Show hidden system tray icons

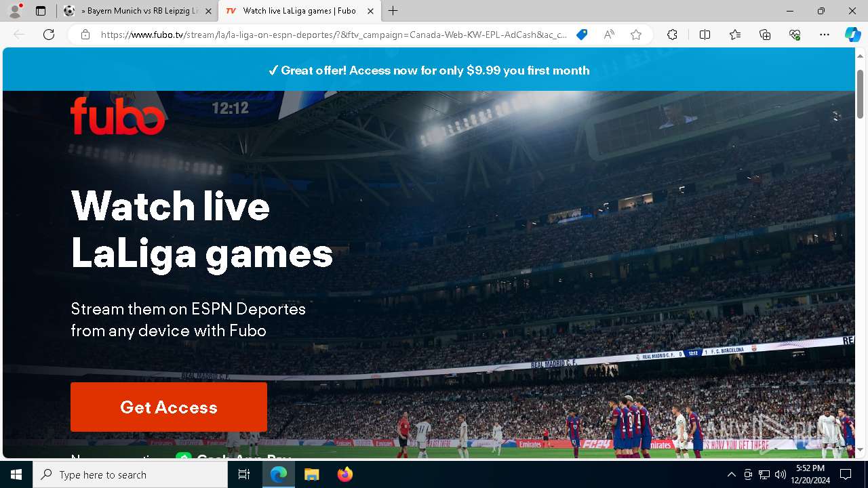pos(731,474)
